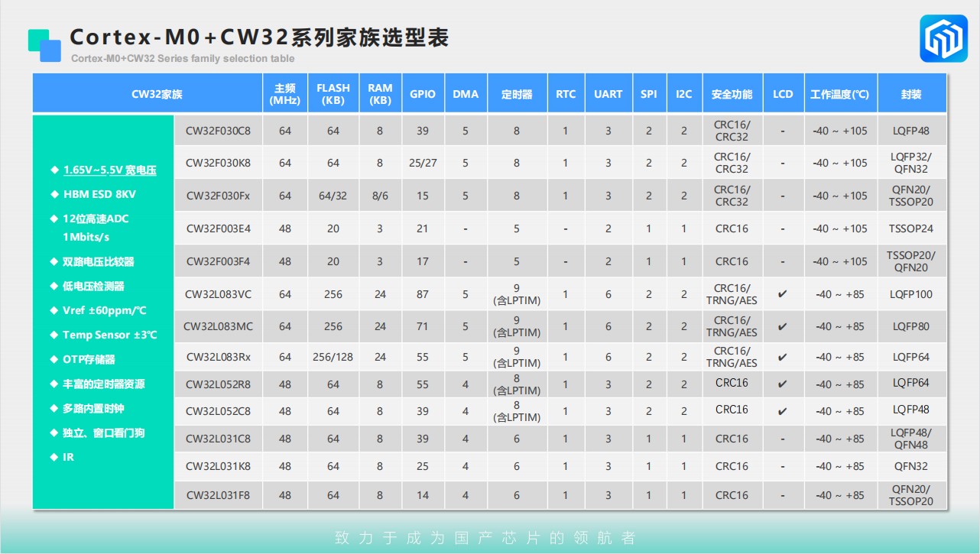This screenshot has height=554, width=980.
Task: Click the IR feature bullet
Action: click(x=63, y=457)
